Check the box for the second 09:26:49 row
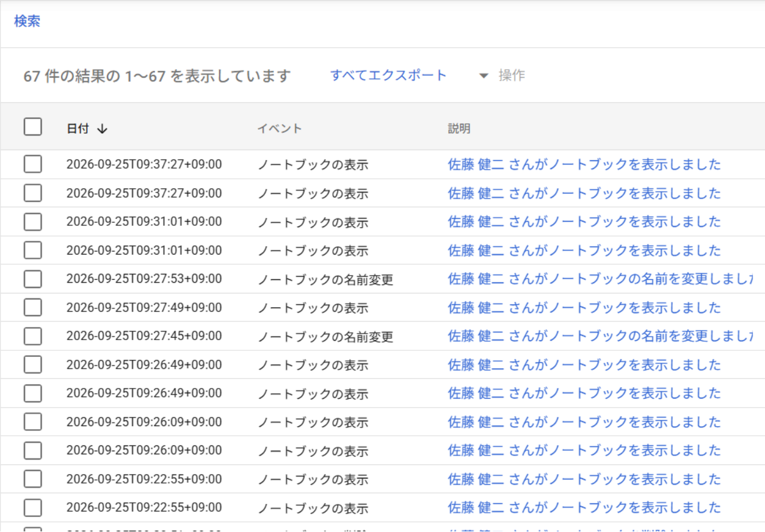 [33, 393]
